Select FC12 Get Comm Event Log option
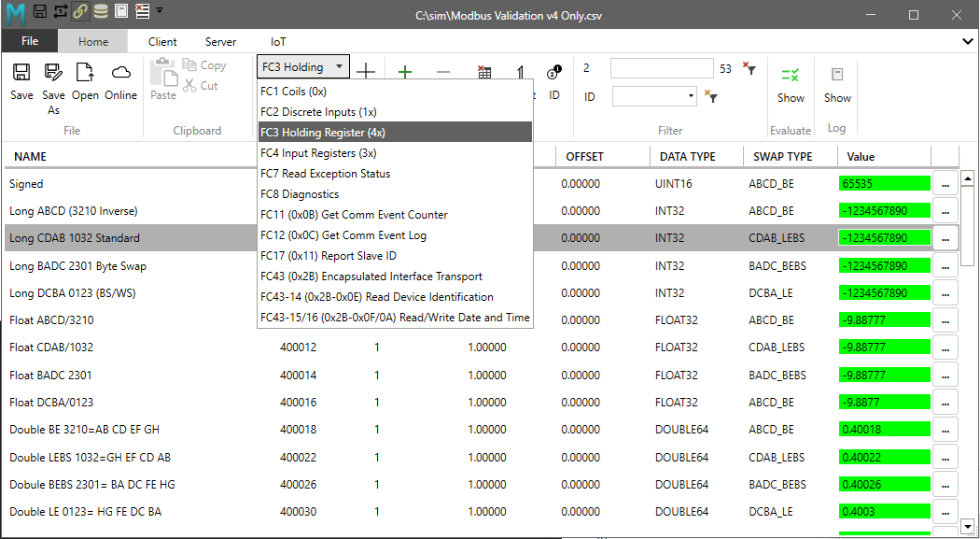Viewport: 980px width, 539px height. click(395, 235)
